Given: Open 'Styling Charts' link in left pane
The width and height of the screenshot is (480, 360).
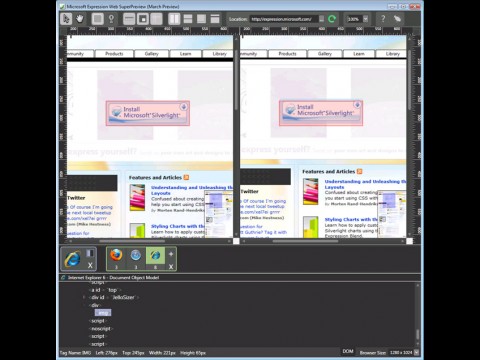Looking at the screenshot, I should point(178,226).
